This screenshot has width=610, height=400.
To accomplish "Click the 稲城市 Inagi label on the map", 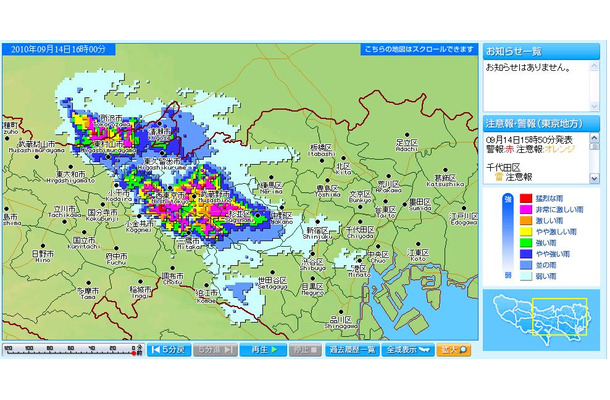I will click(x=140, y=292).
